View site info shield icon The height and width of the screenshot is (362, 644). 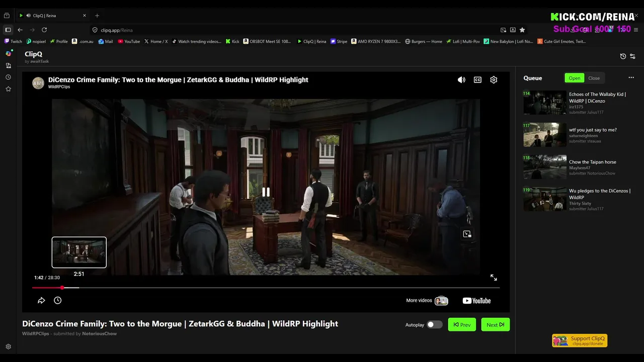pyautogui.click(x=94, y=30)
